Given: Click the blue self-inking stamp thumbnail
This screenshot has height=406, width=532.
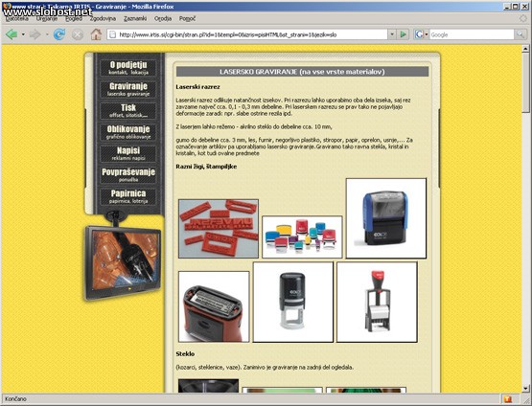Looking at the screenshot, I should pyautogui.click(x=386, y=218).
